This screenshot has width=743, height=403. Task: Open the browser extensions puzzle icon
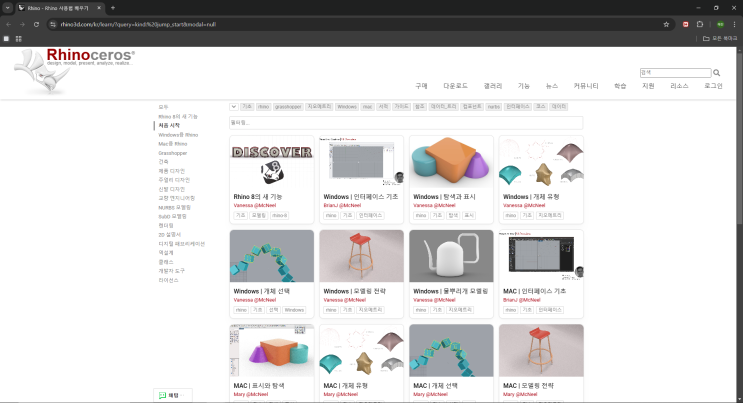[700, 24]
